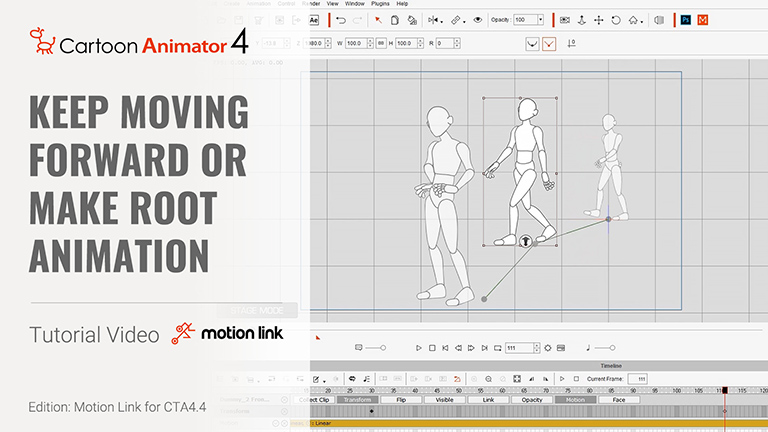The width and height of the screenshot is (768, 432).
Task: Adjust the speech bubble slider handle
Action: point(383,348)
